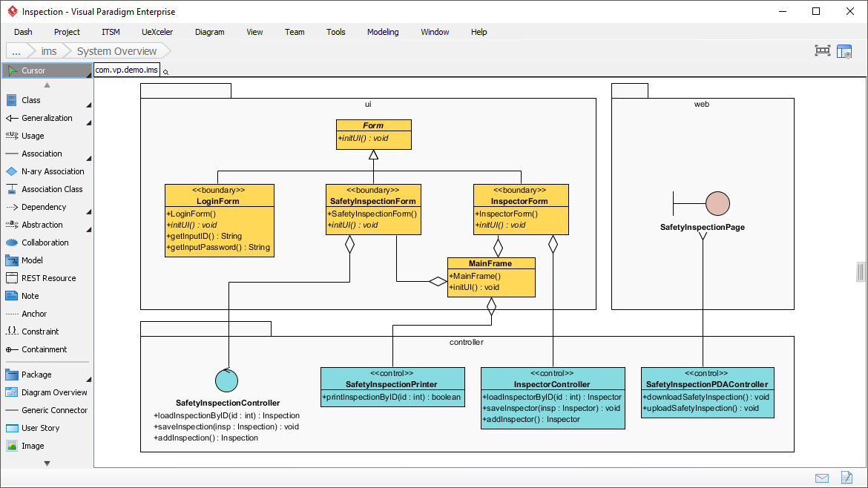Screen dimensions: 868x488
Task: Select the Class tool
Action: point(30,100)
